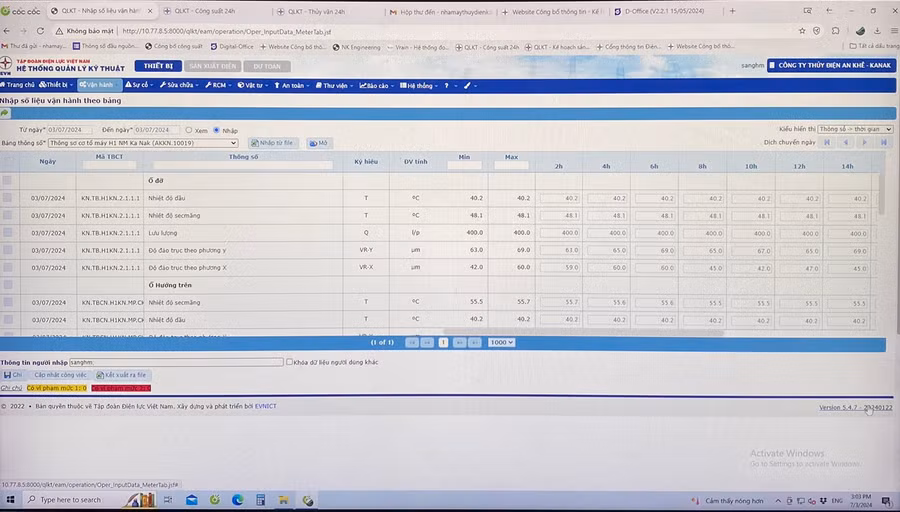Open the Báo cáo menu
Image resolution: width=900 pixels, height=512 pixels.
(374, 85)
